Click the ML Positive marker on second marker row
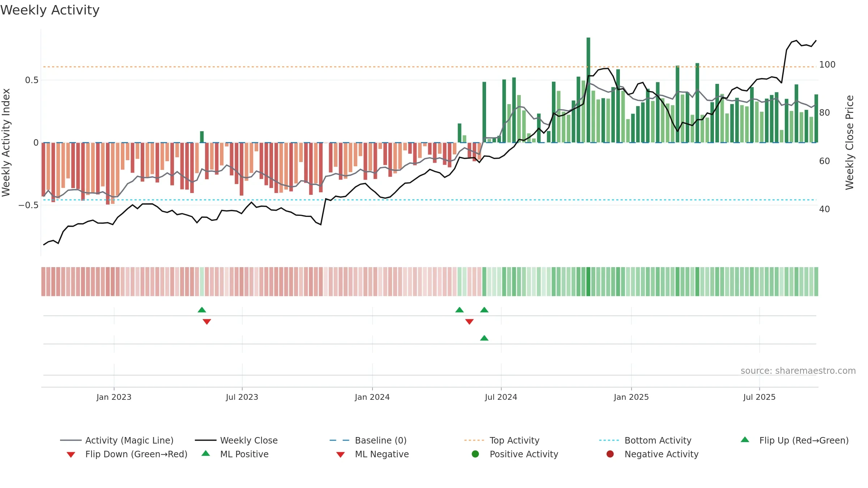The image size is (868, 488). pyautogui.click(x=484, y=338)
